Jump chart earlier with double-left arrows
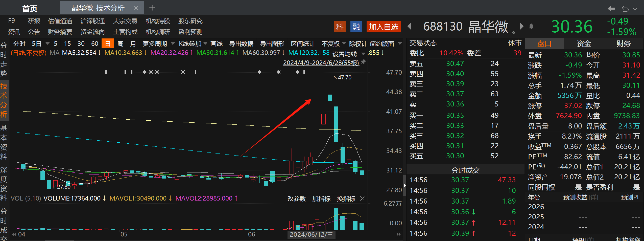The width and height of the screenshot is (644, 241). (x=14, y=234)
